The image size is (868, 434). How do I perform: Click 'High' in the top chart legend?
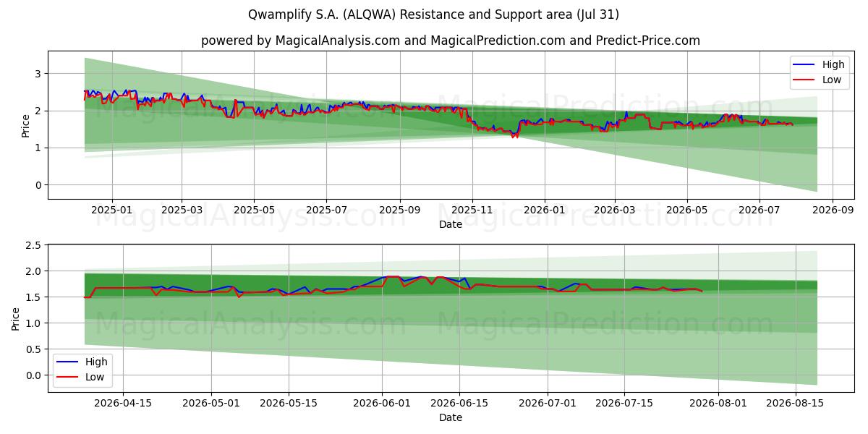click(834, 65)
